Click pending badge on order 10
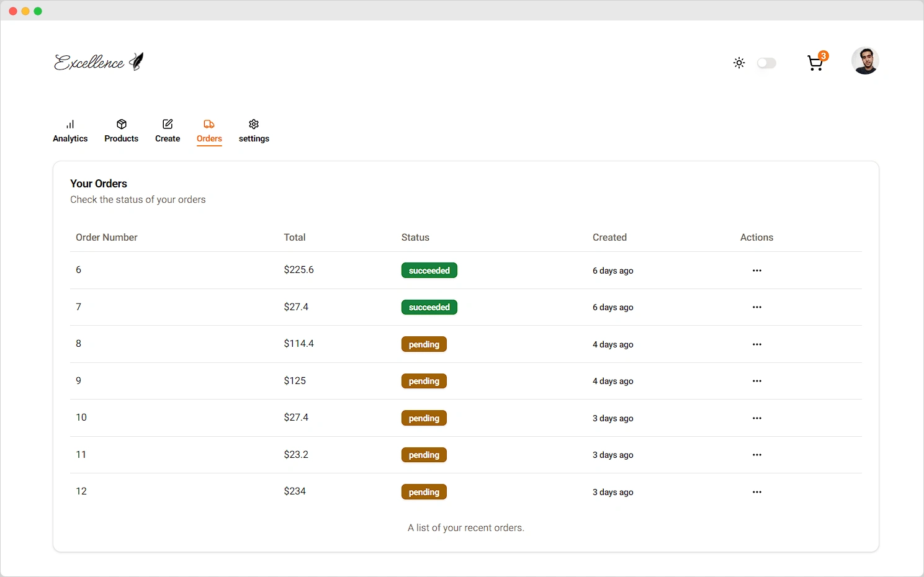The width and height of the screenshot is (924, 577). pos(424,418)
